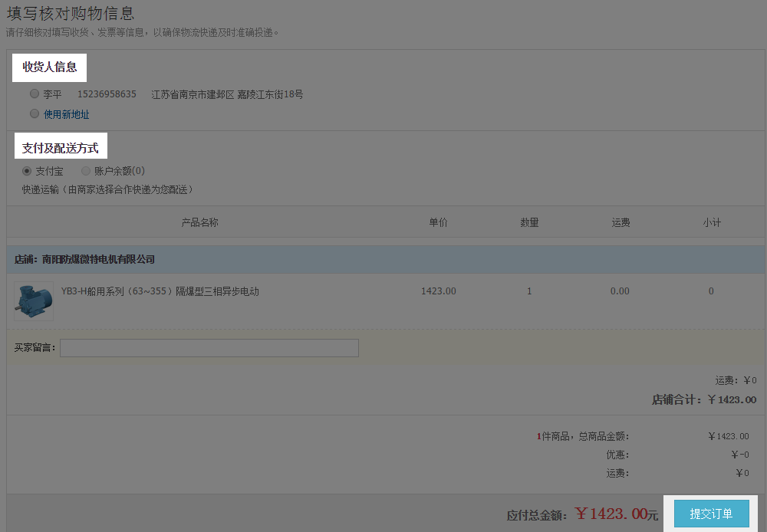Viewport: 767px width, 532px height.
Task: Click the address 江苏省南京市建邺区 嘉陵江东街18号
Action: coord(227,94)
